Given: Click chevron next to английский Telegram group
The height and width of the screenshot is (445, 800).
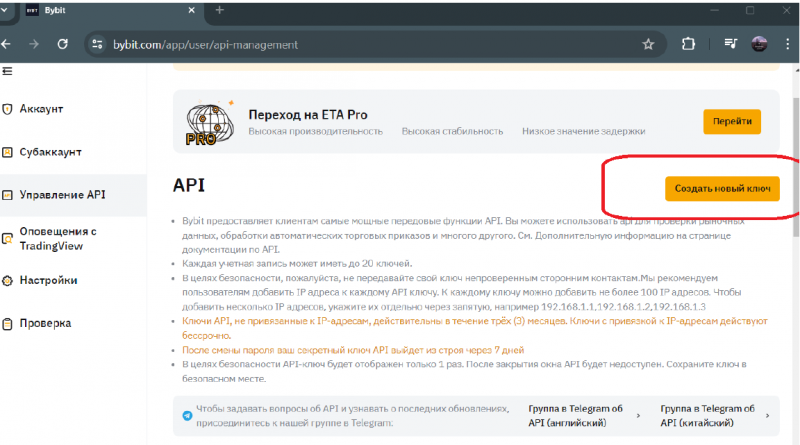Looking at the screenshot, I should coord(638,416).
